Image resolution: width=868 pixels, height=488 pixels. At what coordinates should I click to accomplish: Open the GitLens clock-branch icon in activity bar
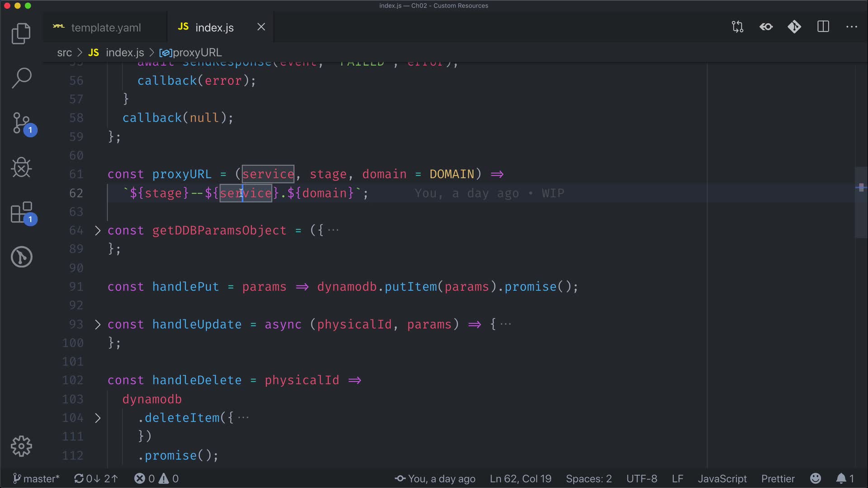click(x=21, y=257)
